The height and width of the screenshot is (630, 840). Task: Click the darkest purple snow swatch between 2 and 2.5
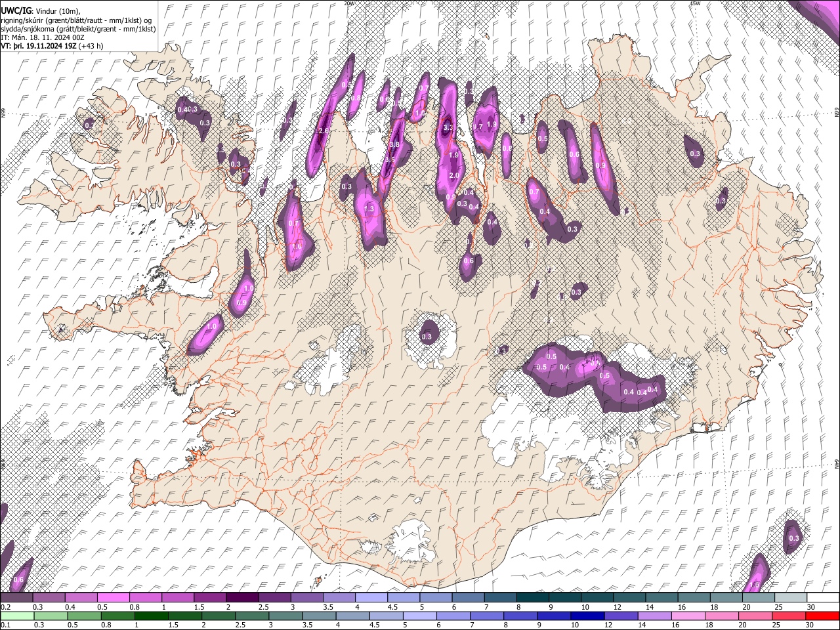point(242,597)
